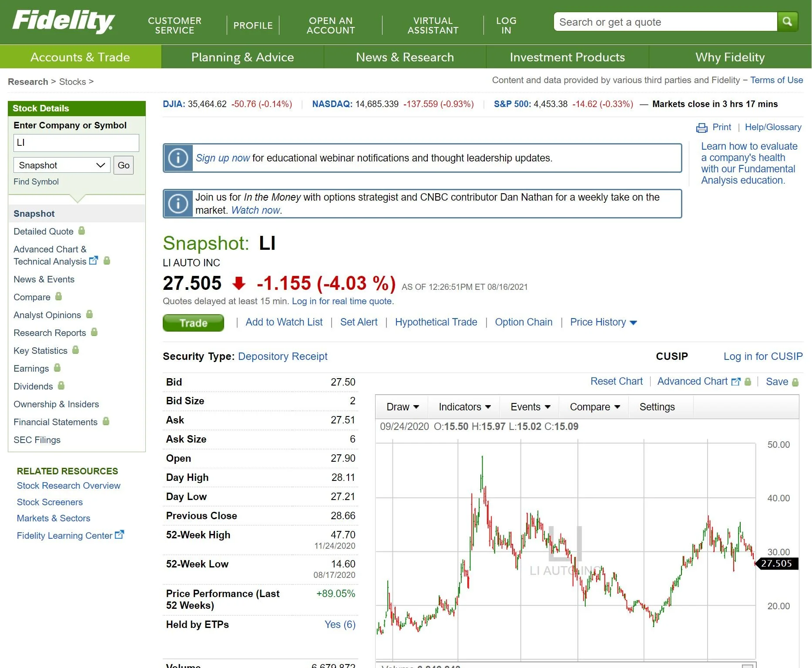Click Log In in header
Image resolution: width=812 pixels, height=668 pixels.
pyautogui.click(x=506, y=25)
